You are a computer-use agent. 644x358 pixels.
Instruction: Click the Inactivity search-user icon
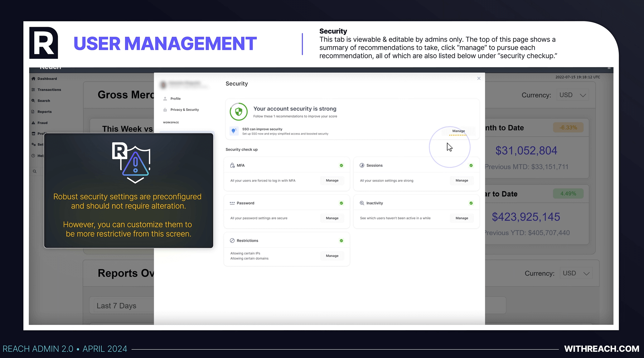click(362, 203)
